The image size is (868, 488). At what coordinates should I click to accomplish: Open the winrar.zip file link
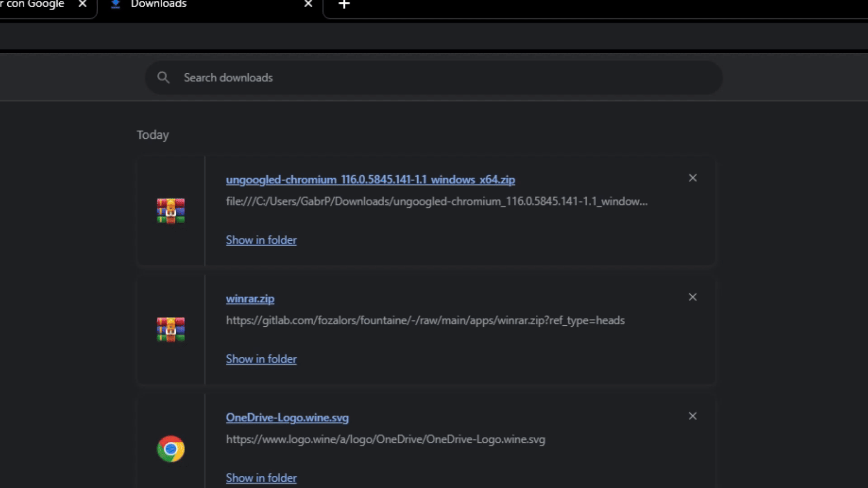[x=250, y=299]
